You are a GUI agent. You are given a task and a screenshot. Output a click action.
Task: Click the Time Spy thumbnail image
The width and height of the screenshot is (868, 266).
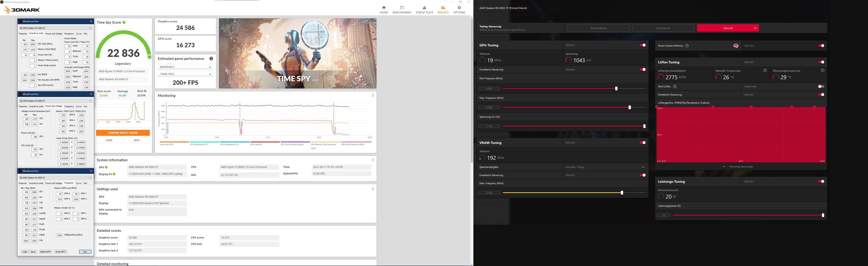click(x=298, y=54)
